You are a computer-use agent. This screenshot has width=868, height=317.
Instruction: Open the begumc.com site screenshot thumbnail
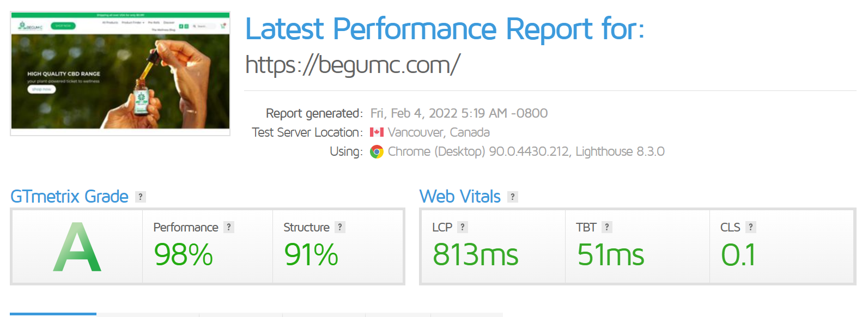[120, 74]
